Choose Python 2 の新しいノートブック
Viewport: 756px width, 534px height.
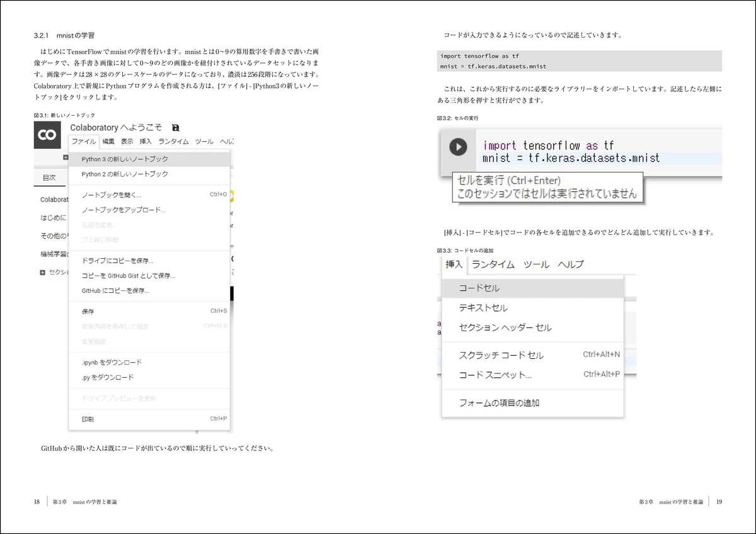(123, 174)
